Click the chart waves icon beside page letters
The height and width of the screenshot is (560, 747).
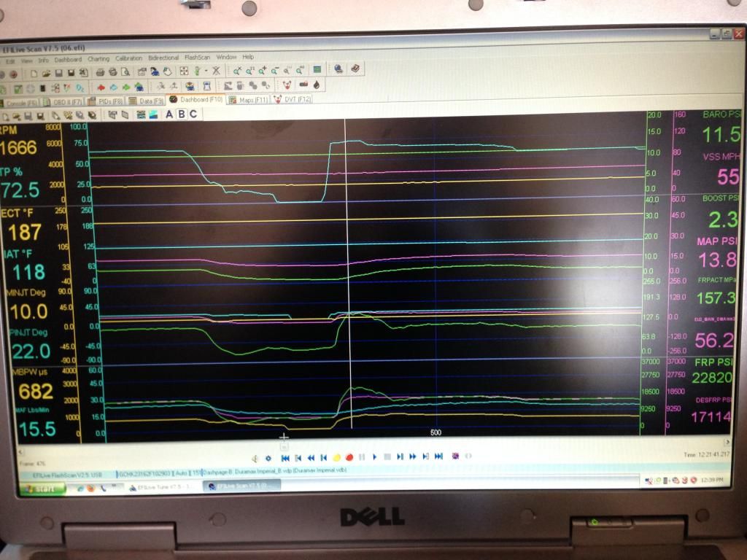141,114
